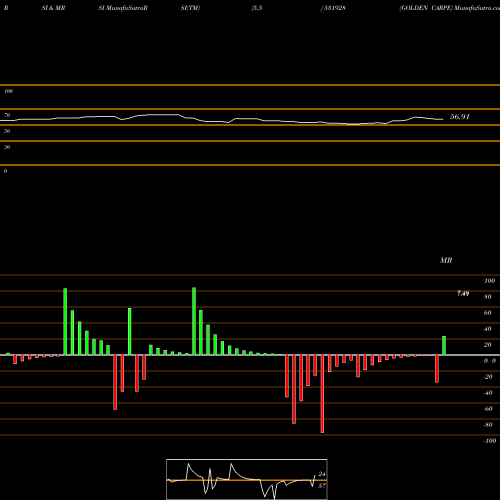
Task: Click the MR right axis label 40
Action: [488, 329]
